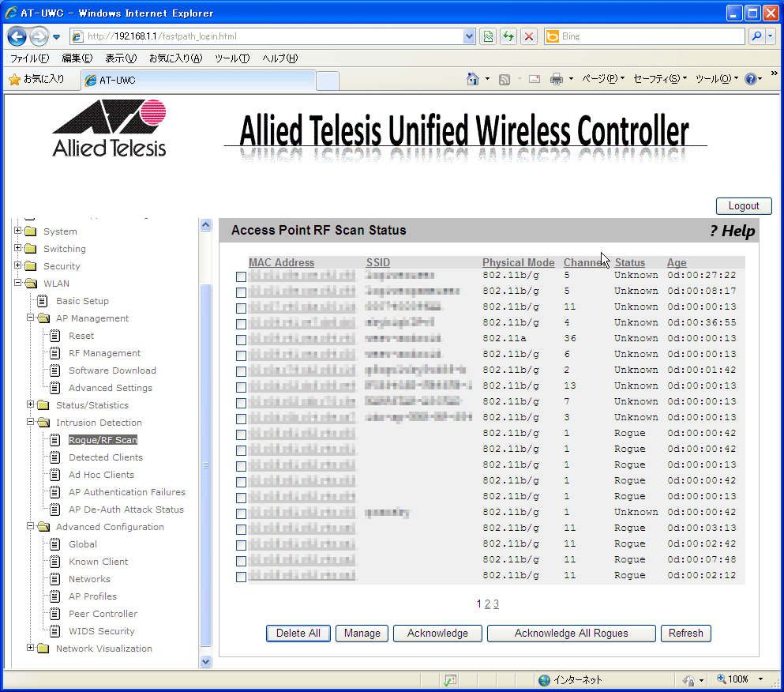The height and width of the screenshot is (692, 784).
Task: Expand the System folder in the tree
Action: tap(18, 231)
